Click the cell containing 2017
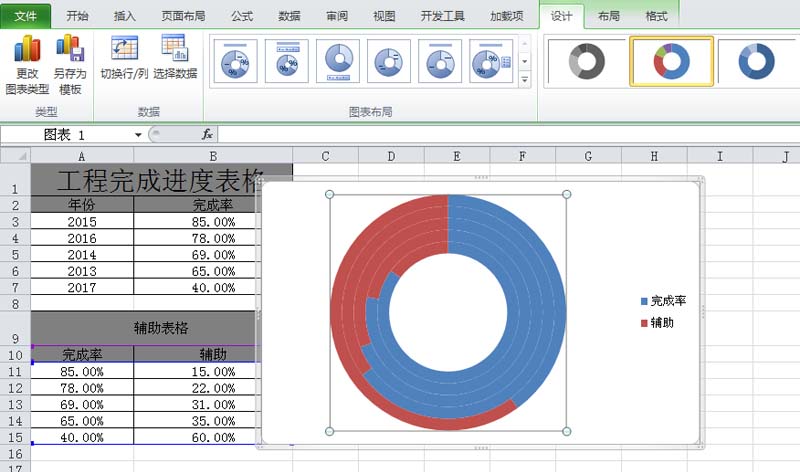This screenshot has width=800, height=472. click(82, 287)
